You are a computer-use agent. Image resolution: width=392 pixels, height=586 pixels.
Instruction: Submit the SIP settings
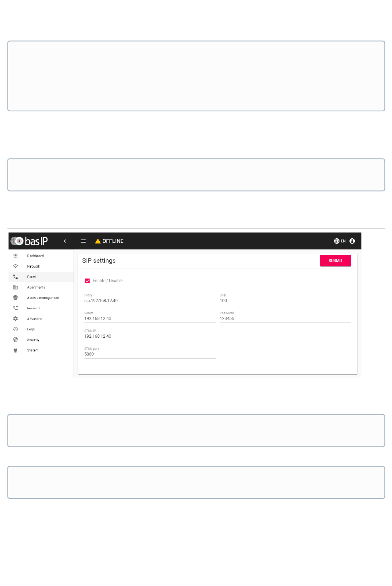click(335, 261)
